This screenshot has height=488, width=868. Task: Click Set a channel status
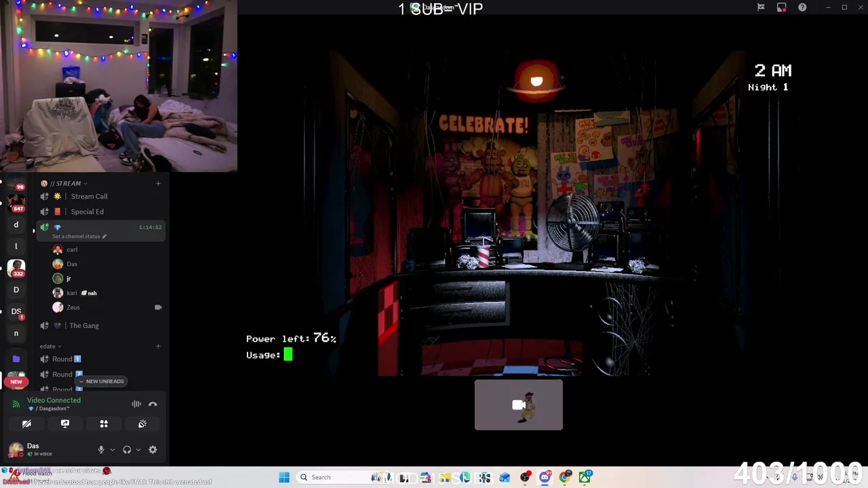click(x=79, y=237)
